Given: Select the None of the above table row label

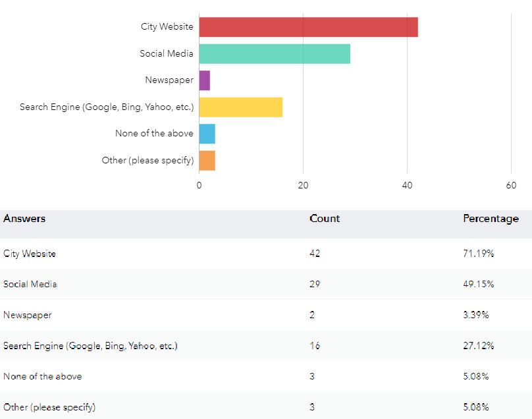Looking at the screenshot, I should 43,376.
